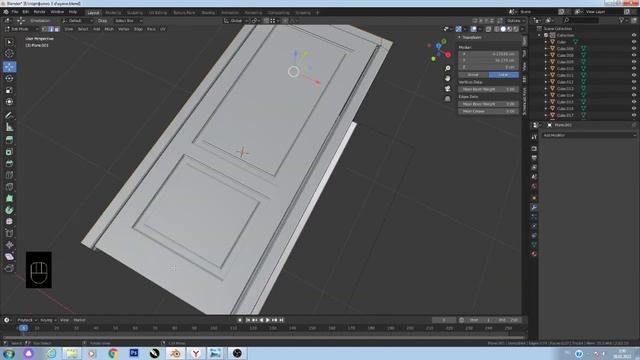Screen dimensions: 640x360
Task: Select the Measure tool
Action: click(x=9, y=127)
